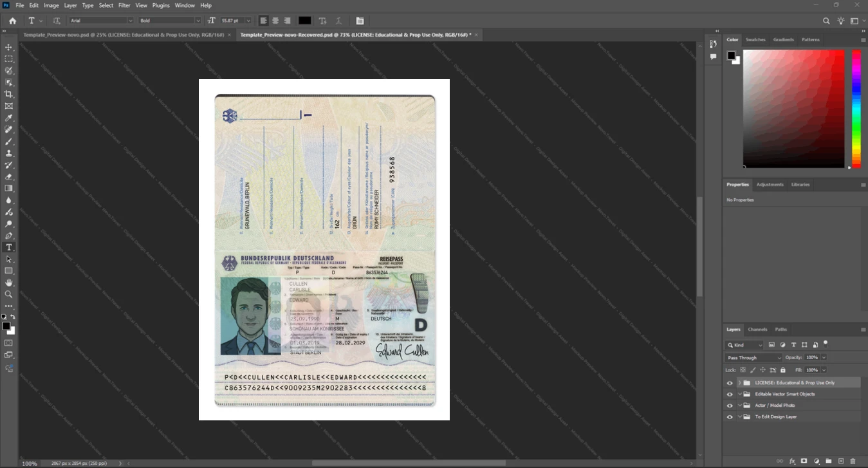Screen dimensions: 868x468
Task: Toggle visibility of To Edit Design Layer
Action: point(730,417)
